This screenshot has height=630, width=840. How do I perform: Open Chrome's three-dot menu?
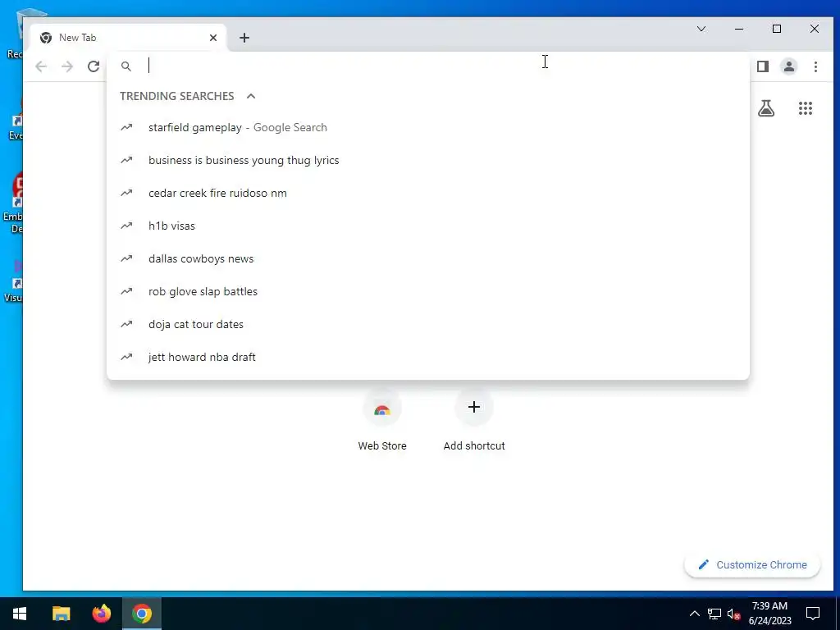point(815,66)
